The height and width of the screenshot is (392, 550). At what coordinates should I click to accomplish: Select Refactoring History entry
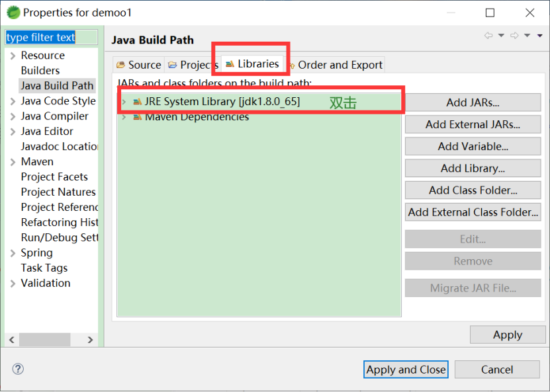coord(60,222)
